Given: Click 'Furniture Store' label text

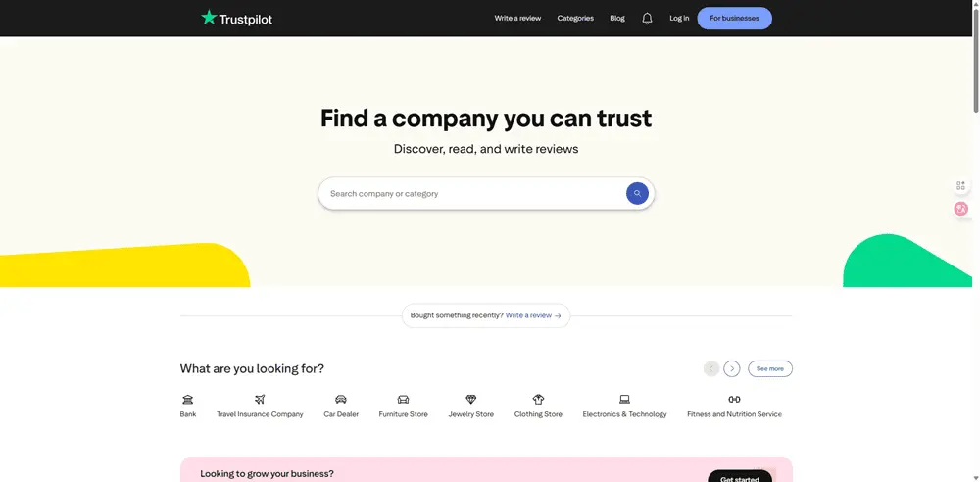Looking at the screenshot, I should 403,414.
